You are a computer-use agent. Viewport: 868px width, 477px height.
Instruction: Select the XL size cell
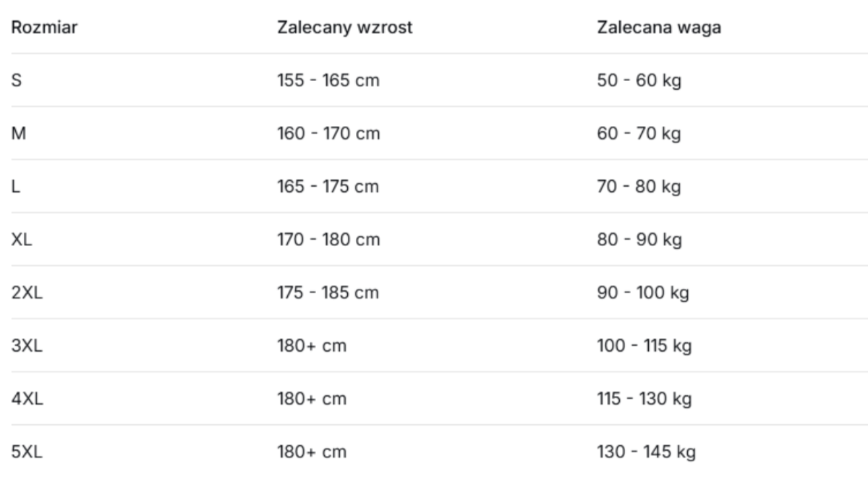point(21,240)
